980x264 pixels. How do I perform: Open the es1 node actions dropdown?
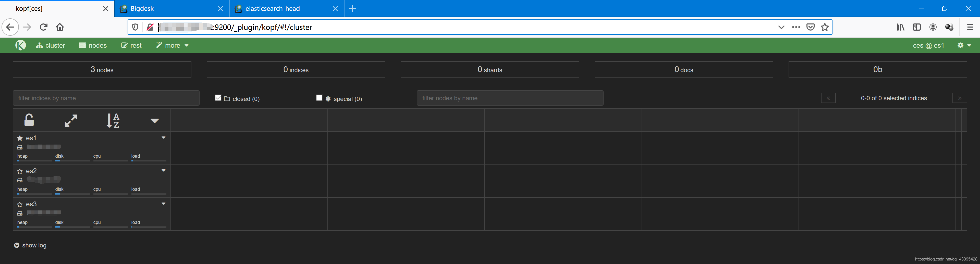tap(164, 138)
